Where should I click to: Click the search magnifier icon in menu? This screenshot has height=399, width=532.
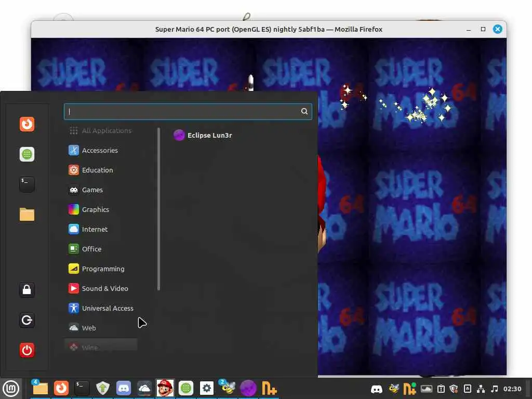(x=304, y=111)
